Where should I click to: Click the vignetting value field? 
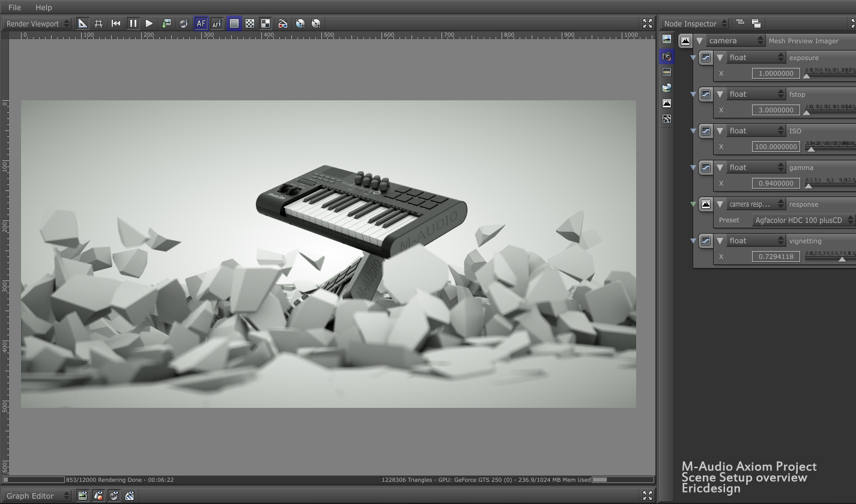(776, 257)
